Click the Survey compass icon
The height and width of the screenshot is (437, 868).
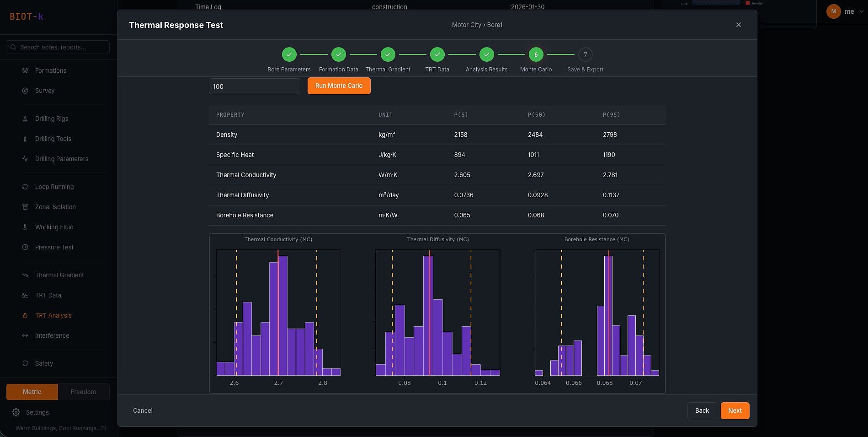pyautogui.click(x=25, y=91)
